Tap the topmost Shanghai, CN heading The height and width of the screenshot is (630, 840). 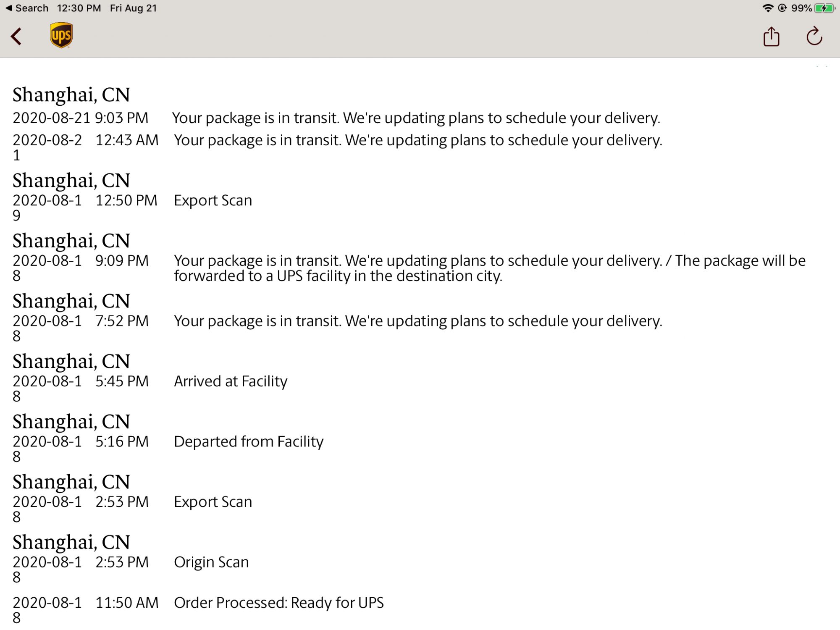(71, 95)
